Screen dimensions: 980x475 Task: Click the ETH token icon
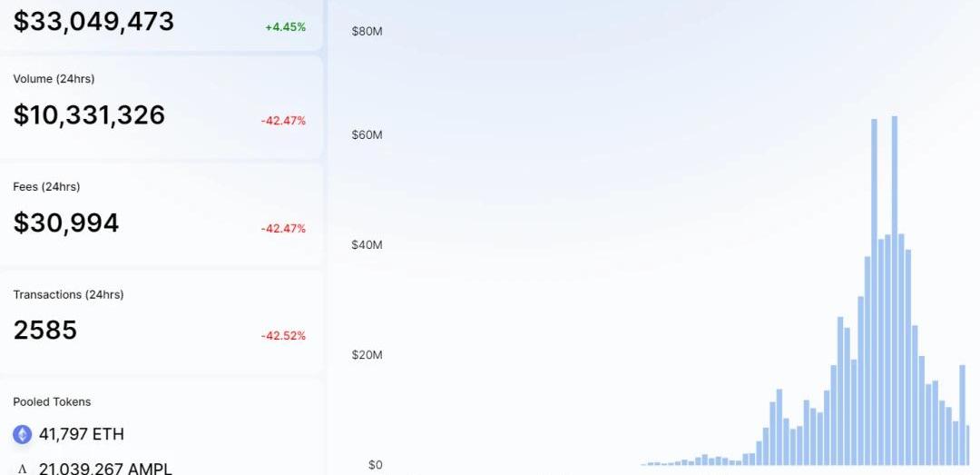[x=22, y=434]
